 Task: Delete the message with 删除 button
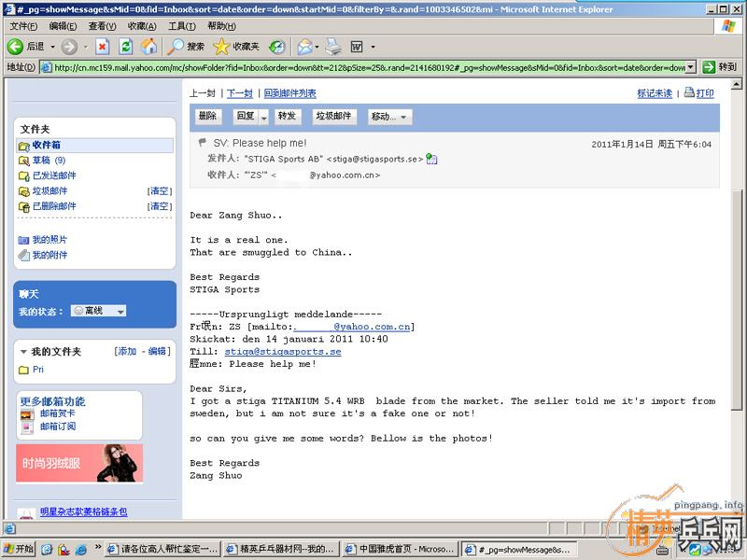tap(207, 116)
